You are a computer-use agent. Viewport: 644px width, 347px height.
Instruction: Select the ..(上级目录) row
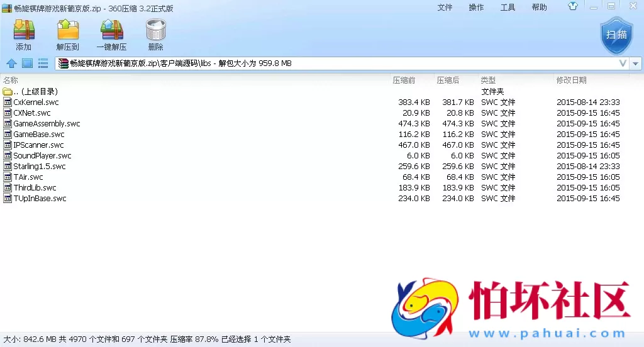322,91
